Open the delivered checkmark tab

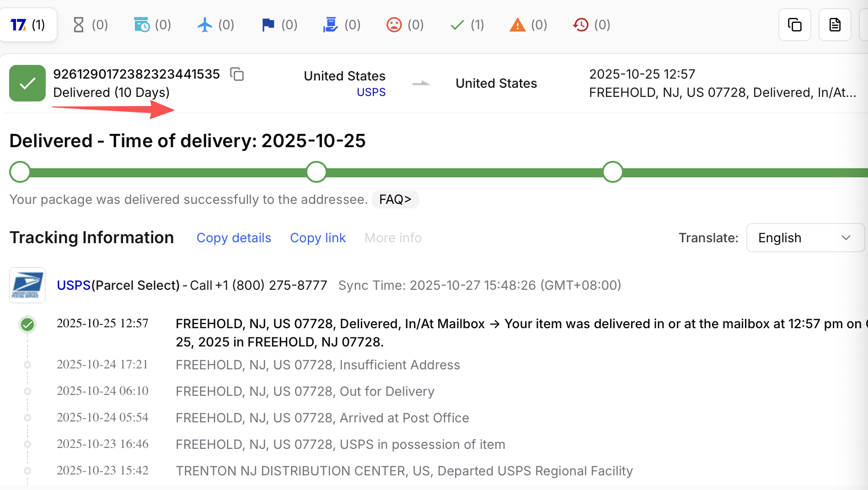456,25
